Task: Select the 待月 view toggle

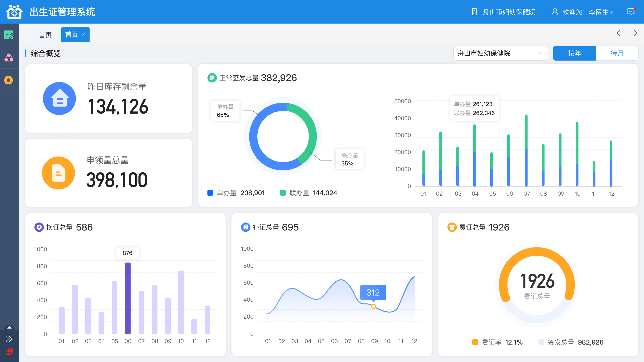Action: click(x=617, y=53)
